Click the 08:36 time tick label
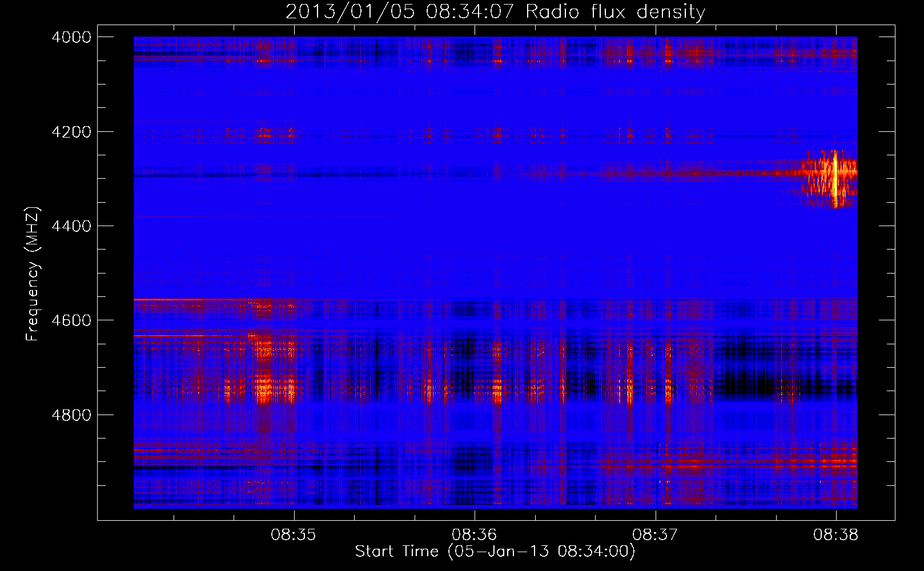 coord(475,535)
